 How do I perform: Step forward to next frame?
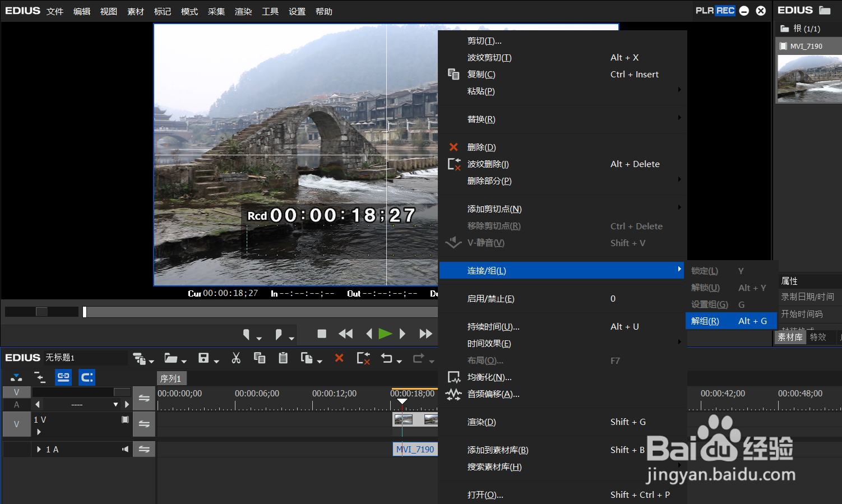(x=403, y=334)
